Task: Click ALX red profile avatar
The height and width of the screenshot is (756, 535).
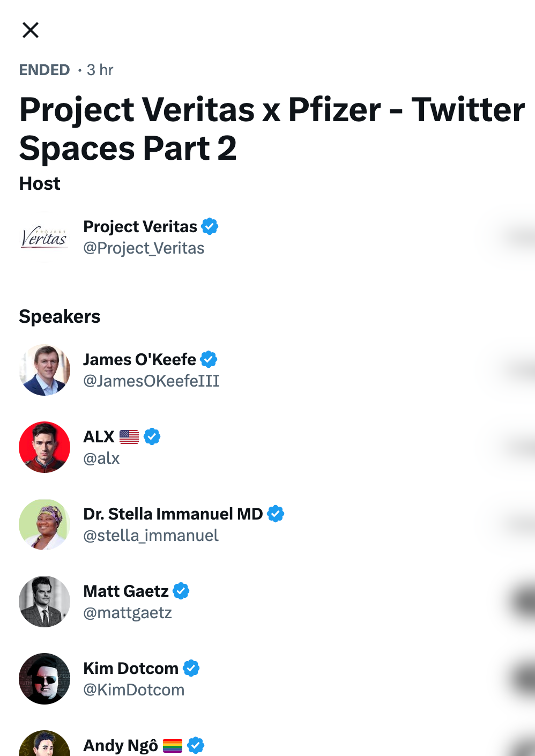Action: (x=44, y=447)
